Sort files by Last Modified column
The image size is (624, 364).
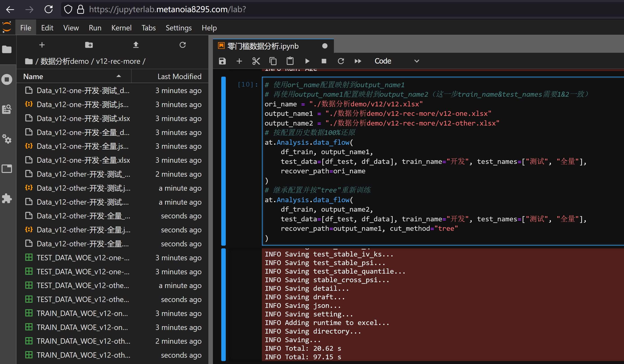coord(179,76)
